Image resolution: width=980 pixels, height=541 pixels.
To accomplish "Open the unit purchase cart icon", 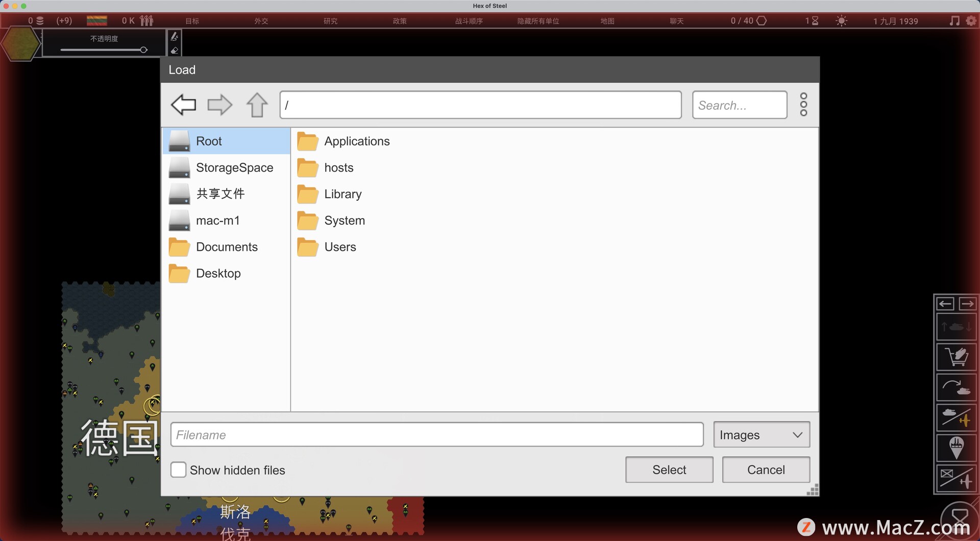I will point(957,357).
